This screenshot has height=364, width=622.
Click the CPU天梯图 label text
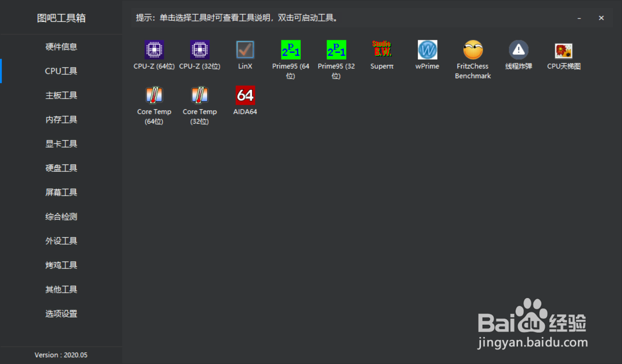coord(564,66)
